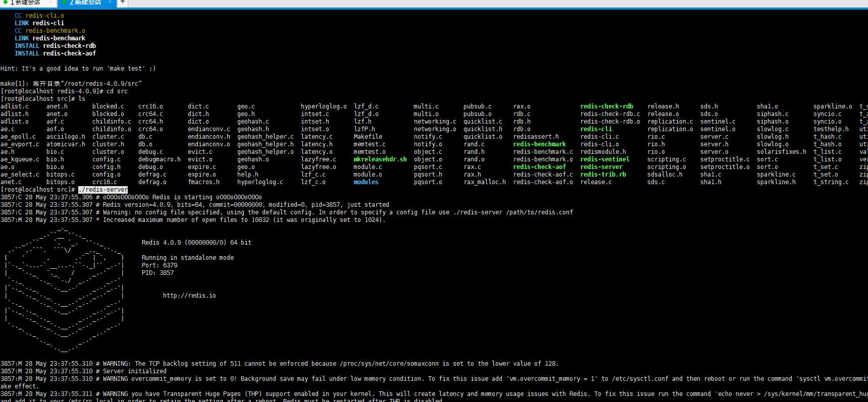Click the overcommit_memory WARNING log line

(x=434, y=379)
